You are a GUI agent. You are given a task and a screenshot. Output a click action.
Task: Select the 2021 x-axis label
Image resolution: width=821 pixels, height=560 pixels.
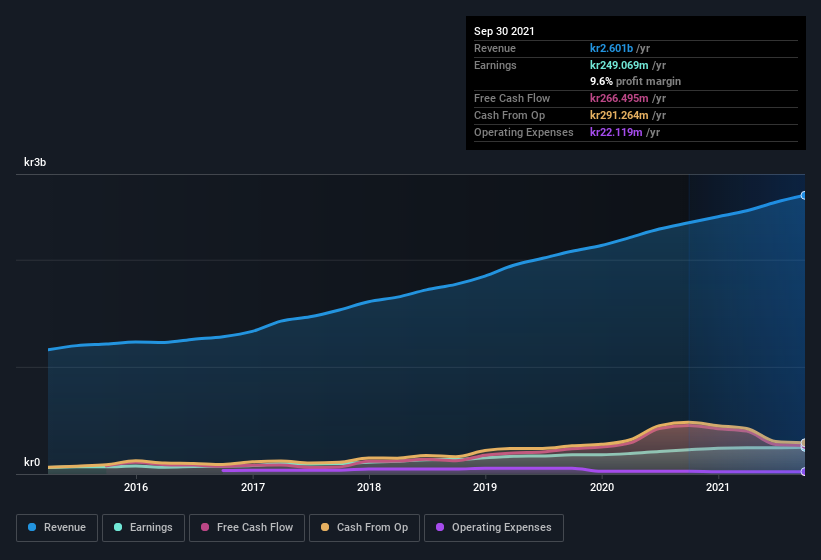tap(718, 487)
